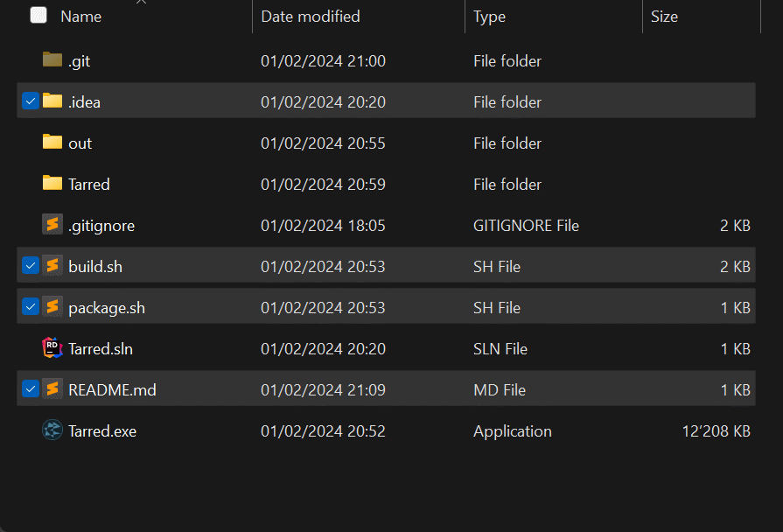
Task: Click the Sublime Text icon beside .gitignore
Action: 52,224
